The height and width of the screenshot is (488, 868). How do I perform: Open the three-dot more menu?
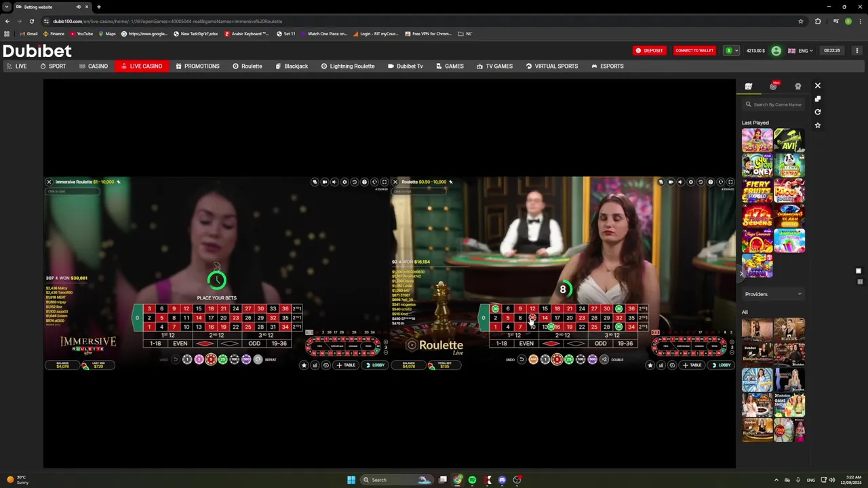click(x=857, y=50)
